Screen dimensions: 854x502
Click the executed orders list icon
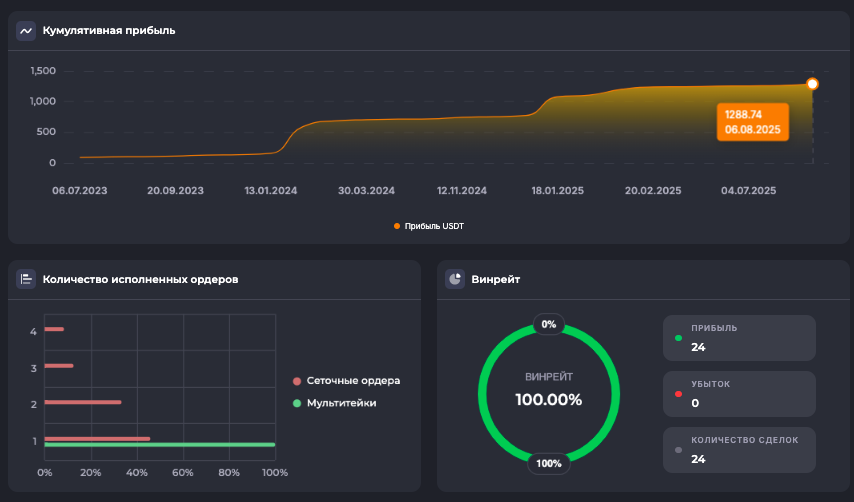click(26, 280)
